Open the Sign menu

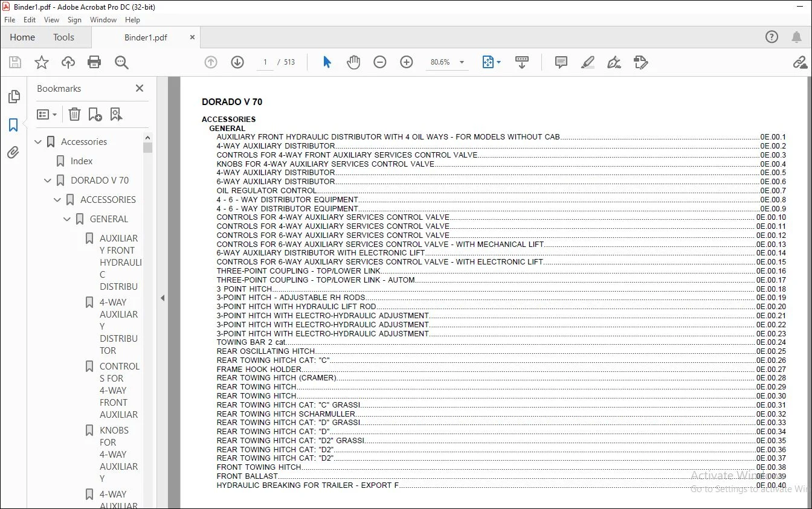click(74, 20)
